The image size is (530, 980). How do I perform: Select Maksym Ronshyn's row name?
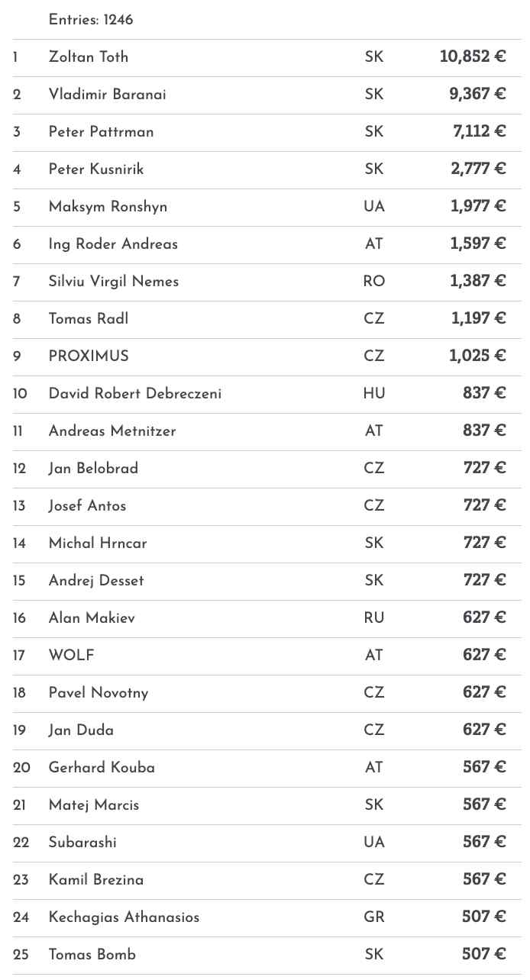point(108,207)
